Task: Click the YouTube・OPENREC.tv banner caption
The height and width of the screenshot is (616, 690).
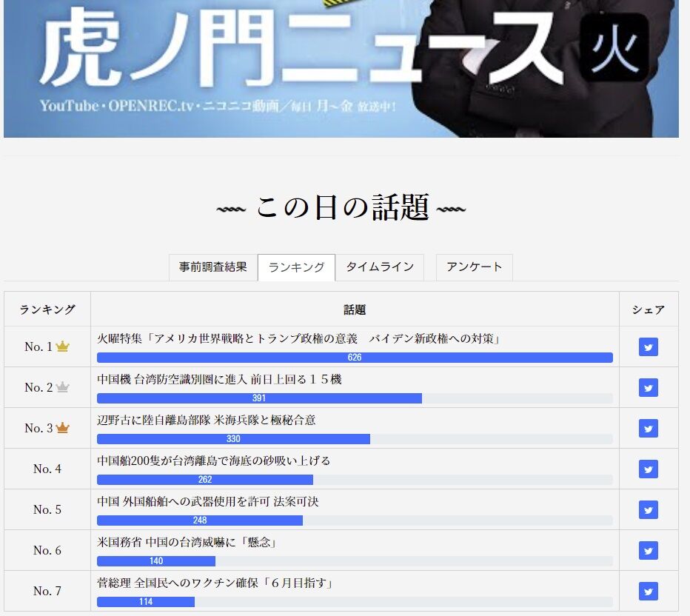Action: 218,106
